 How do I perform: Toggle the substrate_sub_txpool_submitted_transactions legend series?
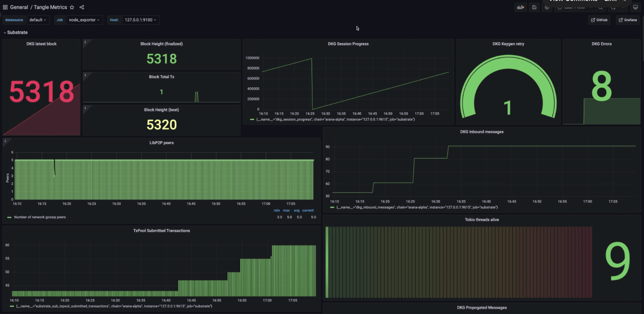coord(114,306)
